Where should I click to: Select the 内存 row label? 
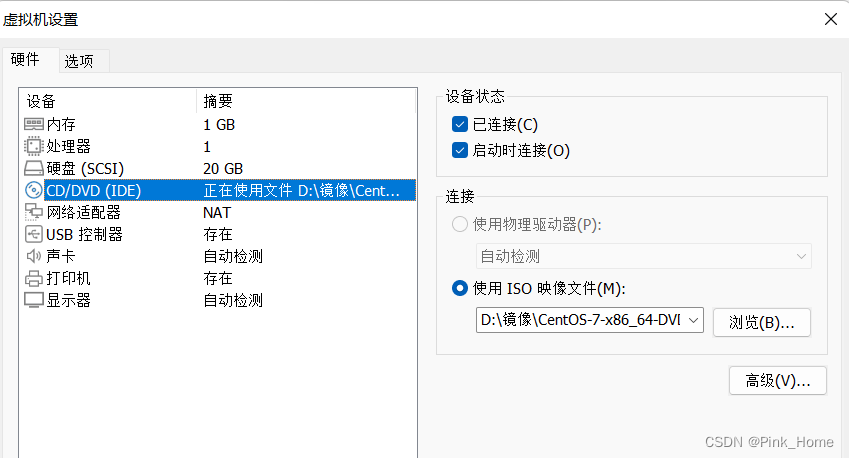click(x=61, y=125)
